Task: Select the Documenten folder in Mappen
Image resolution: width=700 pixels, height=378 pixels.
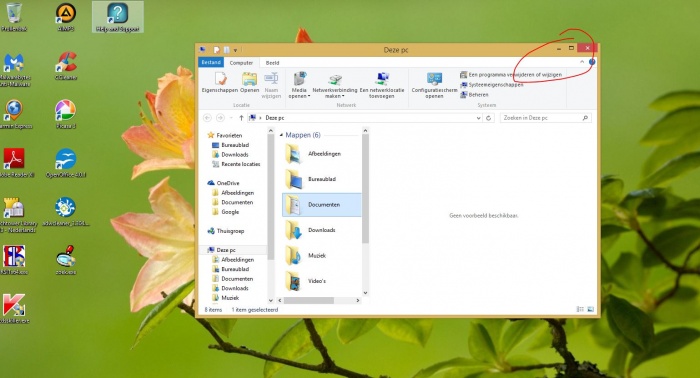Action: click(321, 205)
